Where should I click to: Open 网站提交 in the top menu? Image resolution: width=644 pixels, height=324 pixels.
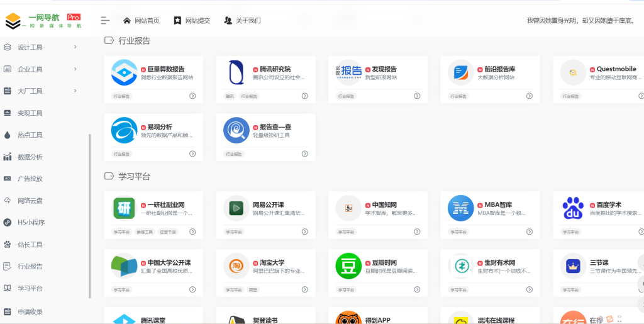192,21
